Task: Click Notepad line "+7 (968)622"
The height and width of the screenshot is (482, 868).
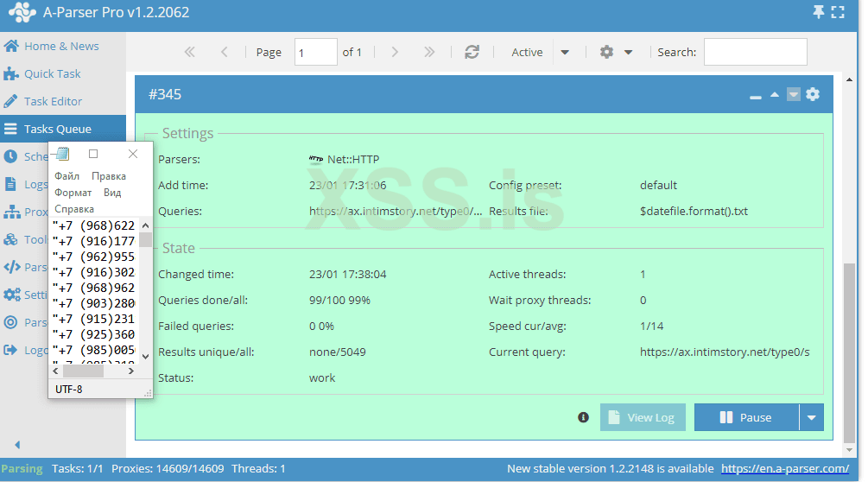Action: click(93, 225)
